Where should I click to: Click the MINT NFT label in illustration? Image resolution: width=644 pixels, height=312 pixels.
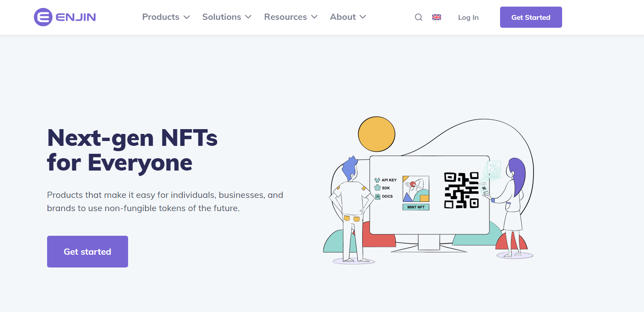pos(416,207)
